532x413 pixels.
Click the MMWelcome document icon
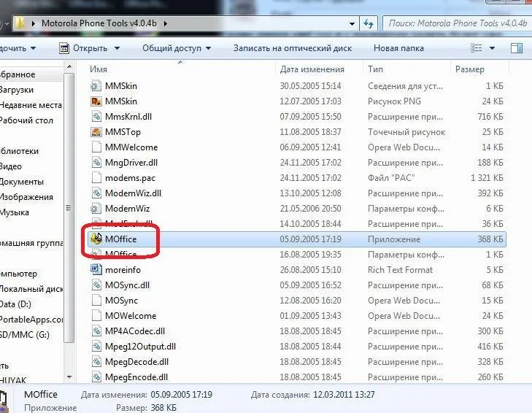[96, 147]
